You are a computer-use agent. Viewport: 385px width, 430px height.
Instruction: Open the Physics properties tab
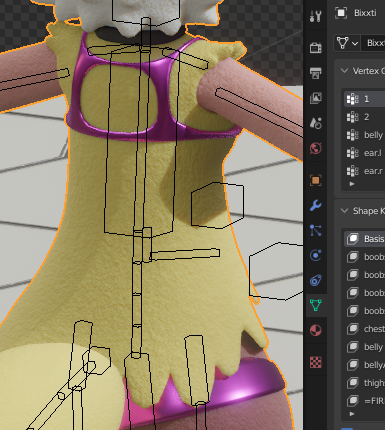coord(315,255)
